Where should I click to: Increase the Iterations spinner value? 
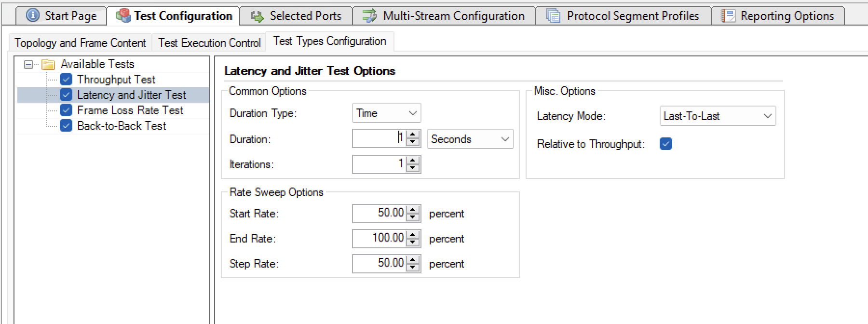pos(413,161)
